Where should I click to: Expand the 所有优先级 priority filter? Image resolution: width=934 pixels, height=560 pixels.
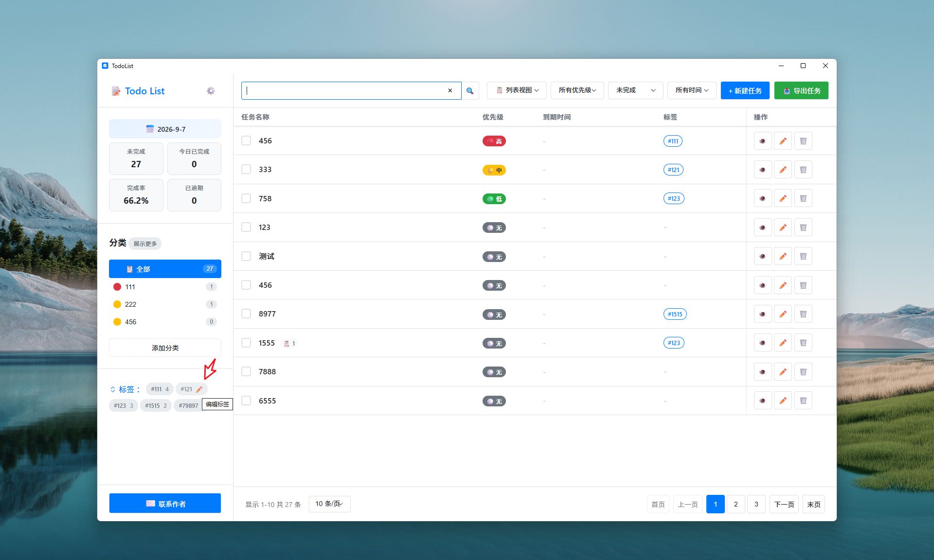click(577, 90)
